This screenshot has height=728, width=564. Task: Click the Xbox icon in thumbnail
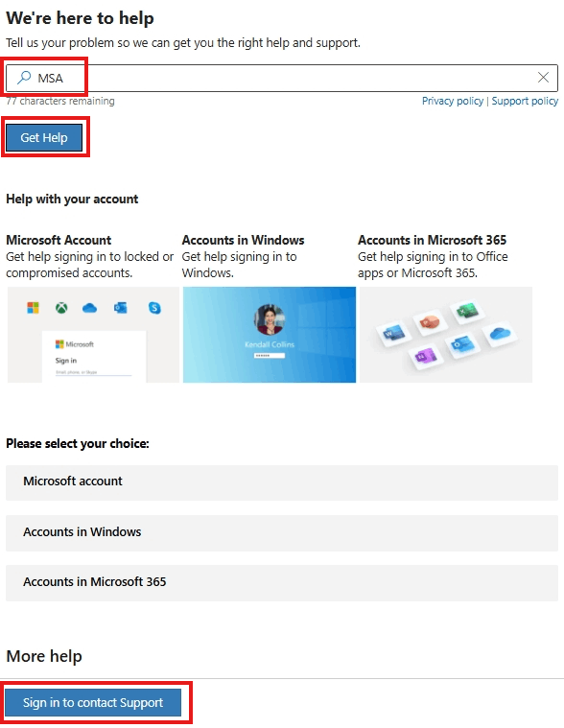[61, 307]
